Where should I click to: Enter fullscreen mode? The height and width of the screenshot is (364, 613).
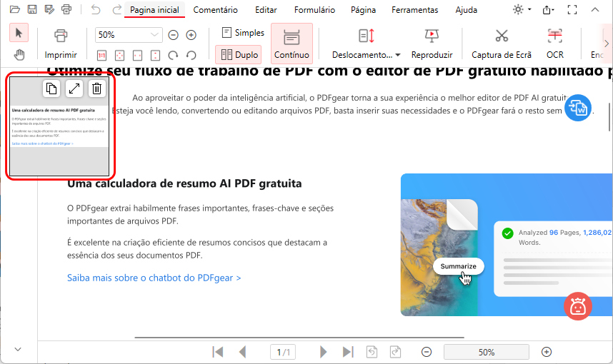572,10
